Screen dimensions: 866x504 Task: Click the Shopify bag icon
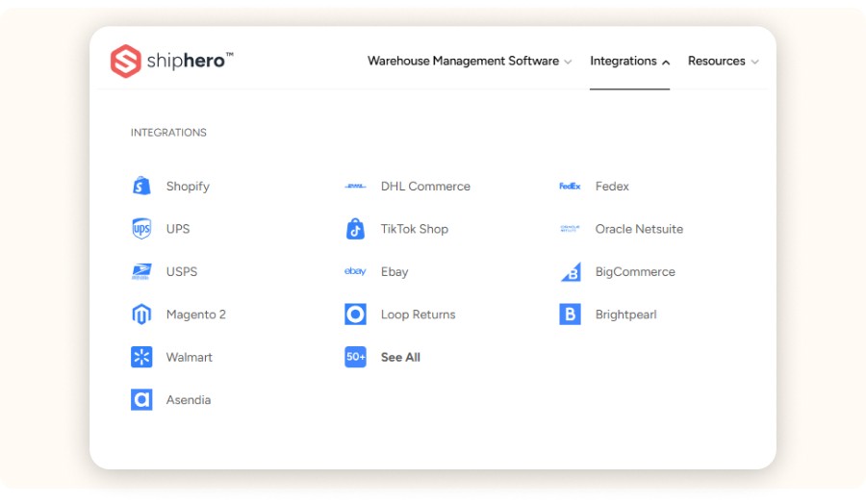tap(141, 186)
